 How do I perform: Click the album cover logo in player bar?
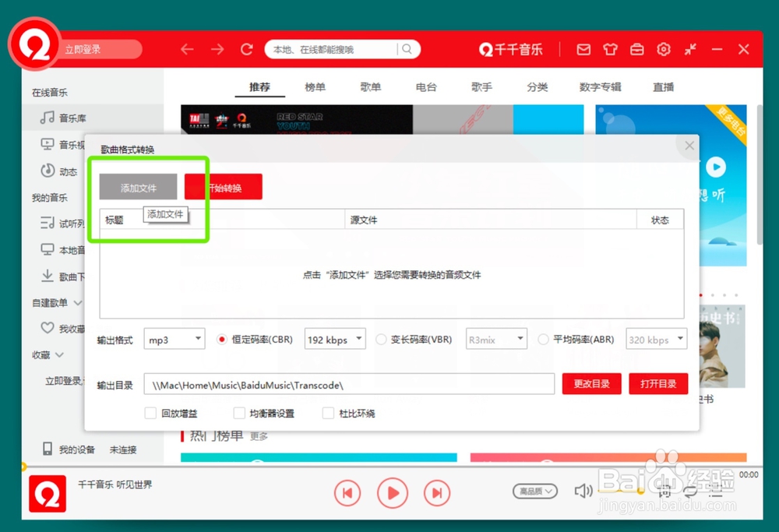click(x=48, y=493)
